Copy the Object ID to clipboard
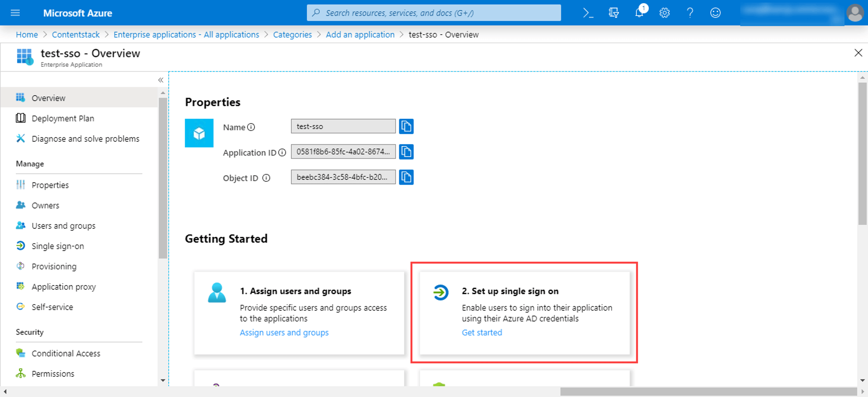 (406, 177)
